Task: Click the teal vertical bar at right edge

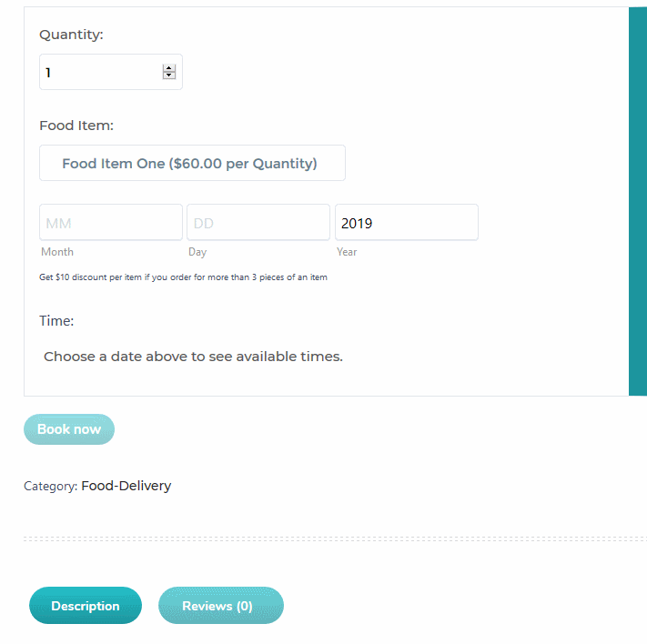Action: pyautogui.click(x=638, y=201)
